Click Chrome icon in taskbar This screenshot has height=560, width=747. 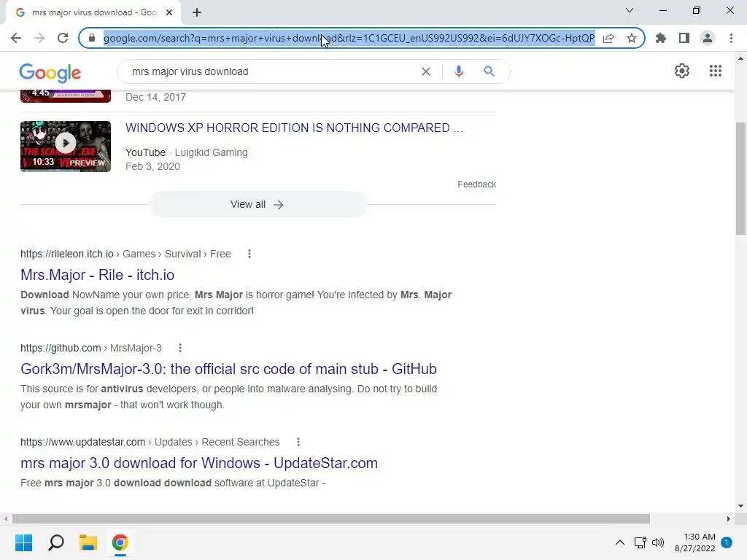[x=120, y=542]
